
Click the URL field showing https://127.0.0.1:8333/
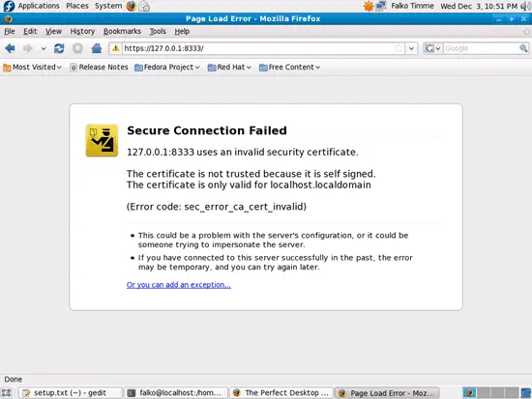(258, 48)
